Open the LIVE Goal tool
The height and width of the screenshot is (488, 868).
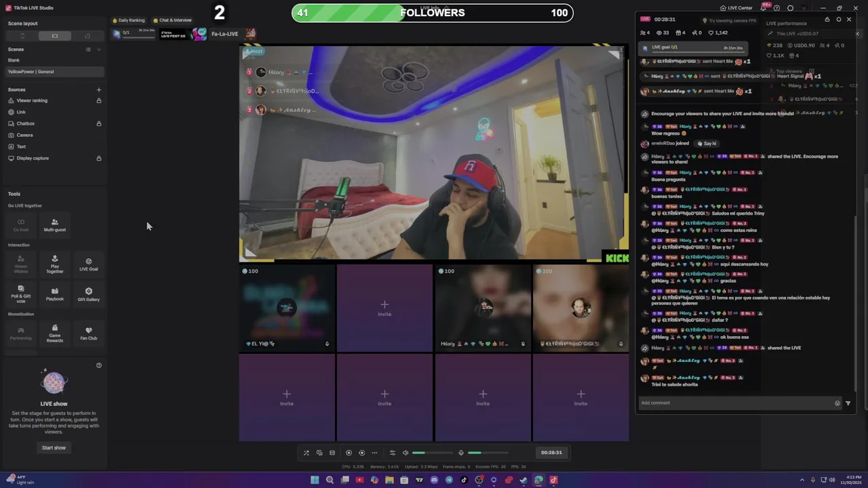89,264
